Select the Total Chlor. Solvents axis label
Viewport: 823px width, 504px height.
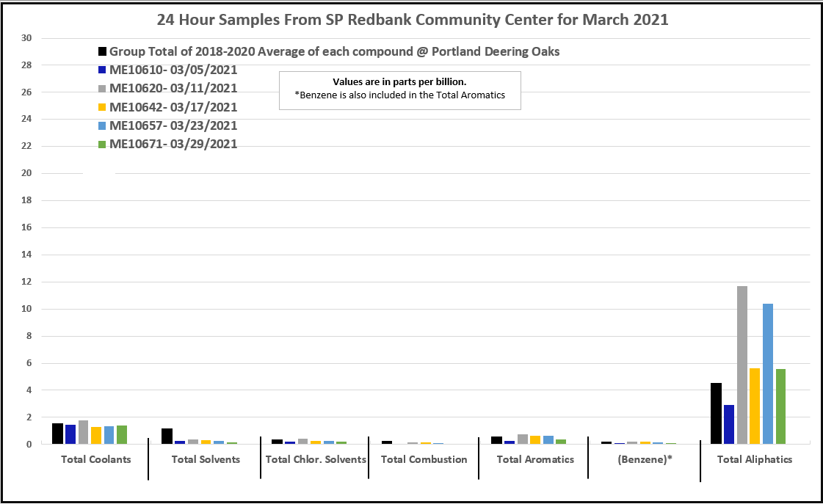(315, 459)
